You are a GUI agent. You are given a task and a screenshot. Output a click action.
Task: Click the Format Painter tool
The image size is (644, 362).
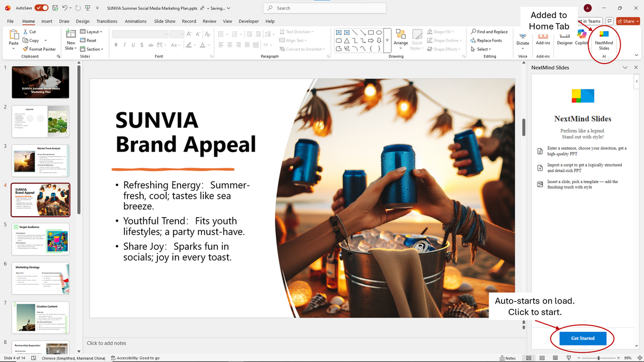(39, 49)
